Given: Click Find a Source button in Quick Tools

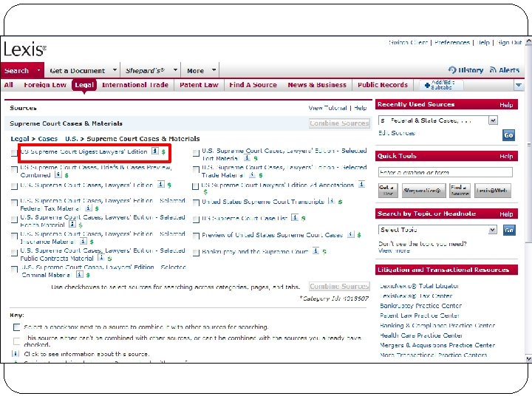Looking at the screenshot, I should pyautogui.click(x=460, y=191).
